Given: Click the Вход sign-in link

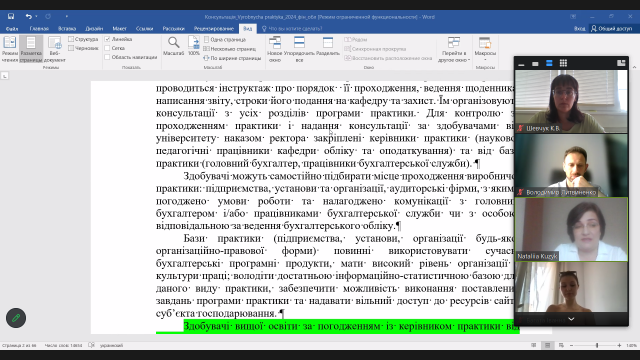Looking at the screenshot, I should click(579, 29).
